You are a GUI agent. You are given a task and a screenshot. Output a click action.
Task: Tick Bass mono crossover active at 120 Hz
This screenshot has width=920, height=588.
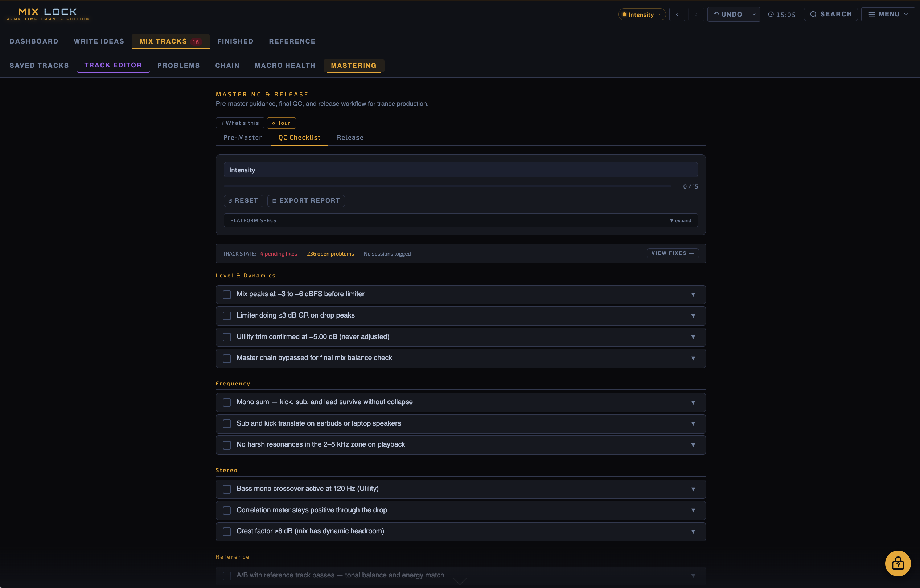227,489
